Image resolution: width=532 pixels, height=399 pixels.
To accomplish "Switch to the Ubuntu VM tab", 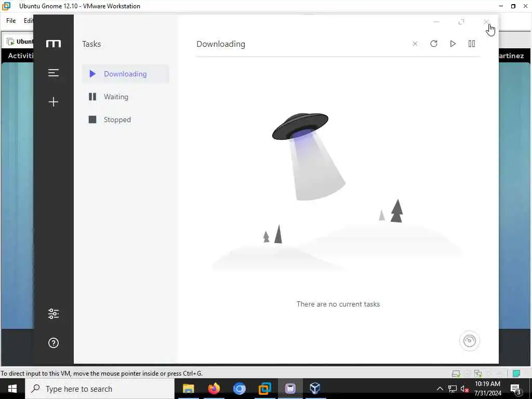I will pos(20,42).
